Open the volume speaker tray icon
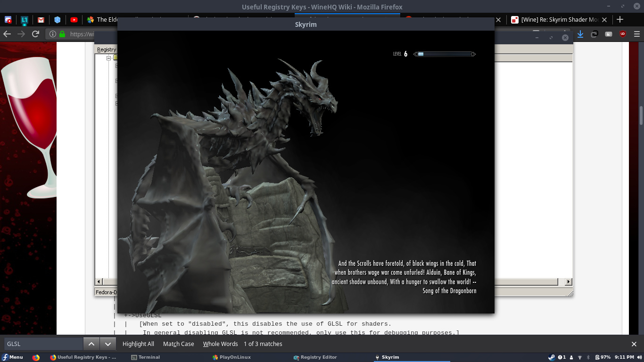 pyautogui.click(x=639, y=357)
